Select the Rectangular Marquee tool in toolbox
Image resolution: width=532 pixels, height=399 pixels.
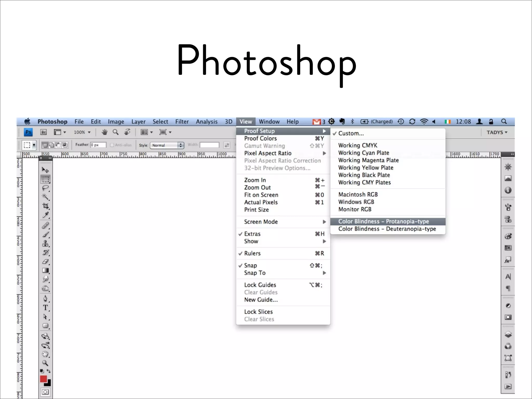(45, 179)
